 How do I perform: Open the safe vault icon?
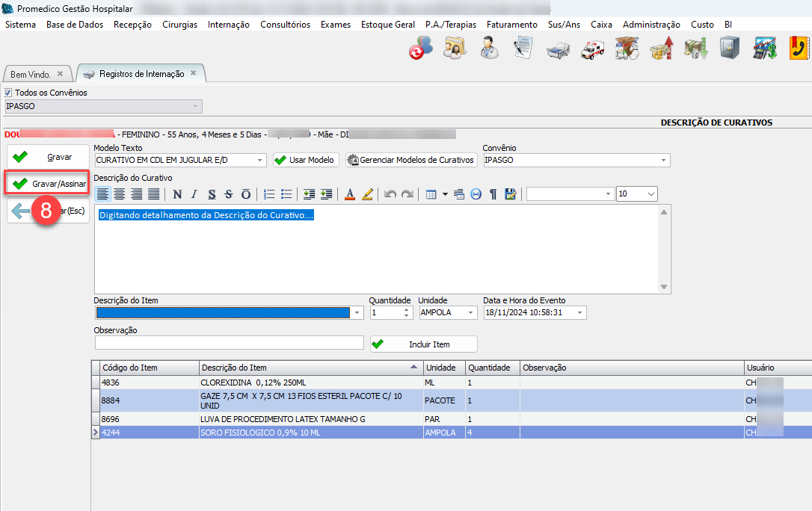click(x=729, y=49)
